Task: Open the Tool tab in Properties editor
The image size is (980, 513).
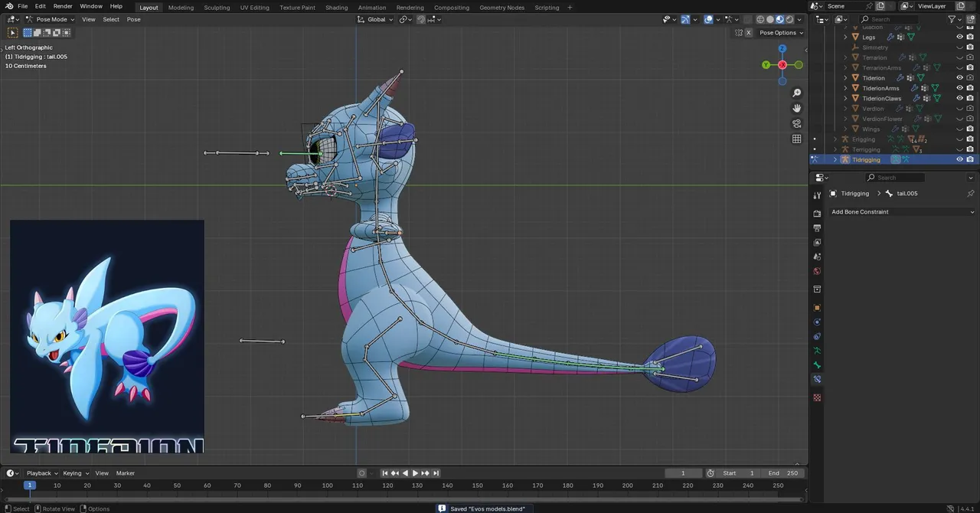Action: point(817,195)
